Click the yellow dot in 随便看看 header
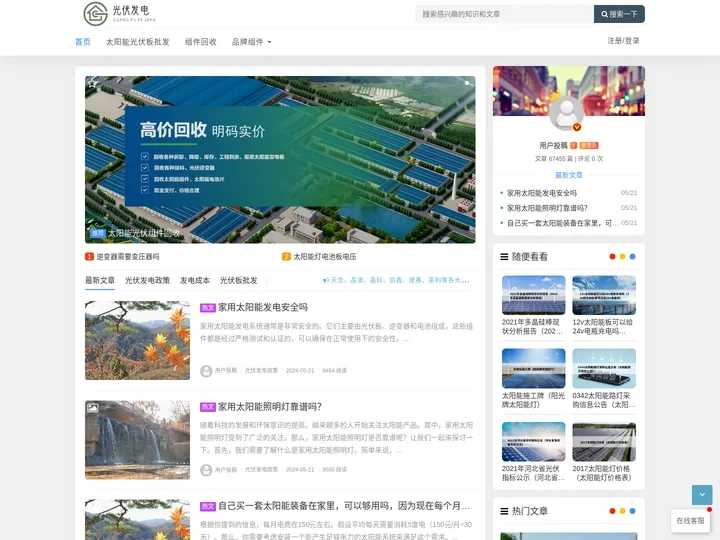The image size is (720, 540). 622,257
